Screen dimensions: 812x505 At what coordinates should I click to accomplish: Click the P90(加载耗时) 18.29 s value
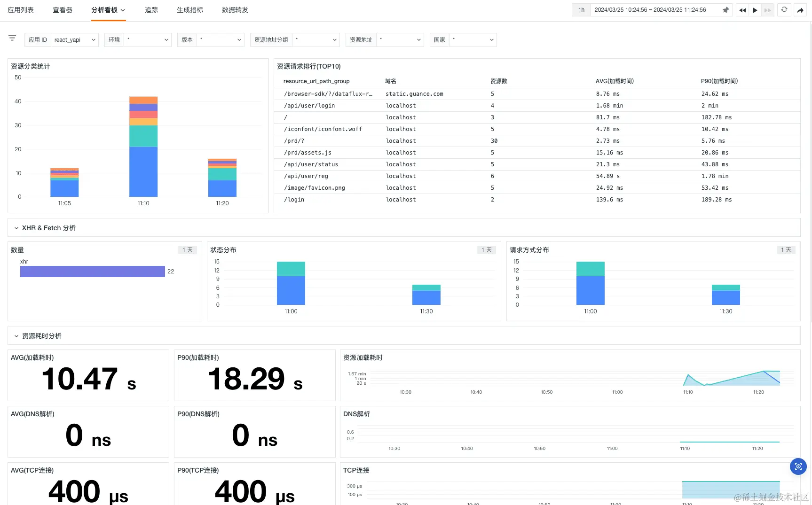pos(255,379)
